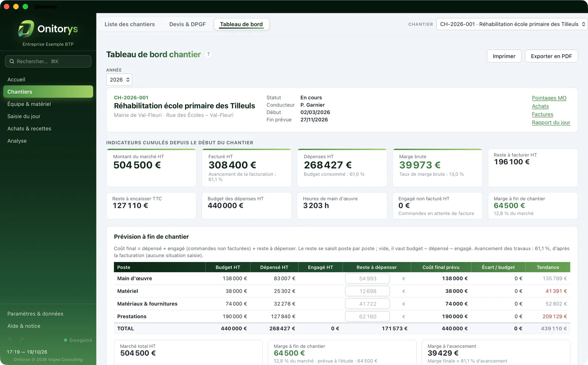Click the 17:19 — 19/10/26 timestamp

pyautogui.click(x=27, y=352)
